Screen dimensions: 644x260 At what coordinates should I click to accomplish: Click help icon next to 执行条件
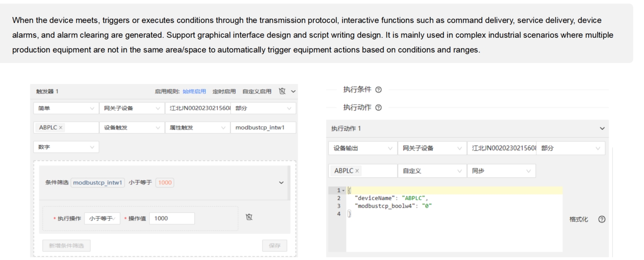coord(378,90)
